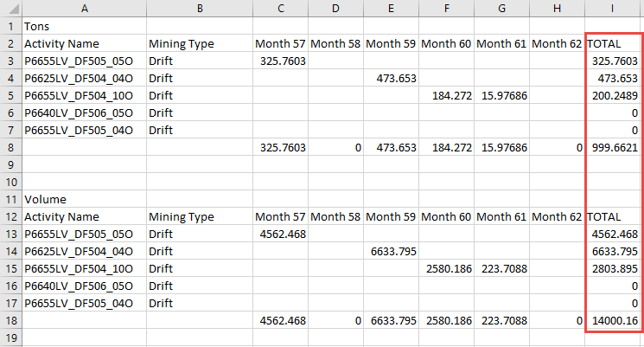
Task: Click cell containing 473.653 in row 4
Action: [x=392, y=78]
